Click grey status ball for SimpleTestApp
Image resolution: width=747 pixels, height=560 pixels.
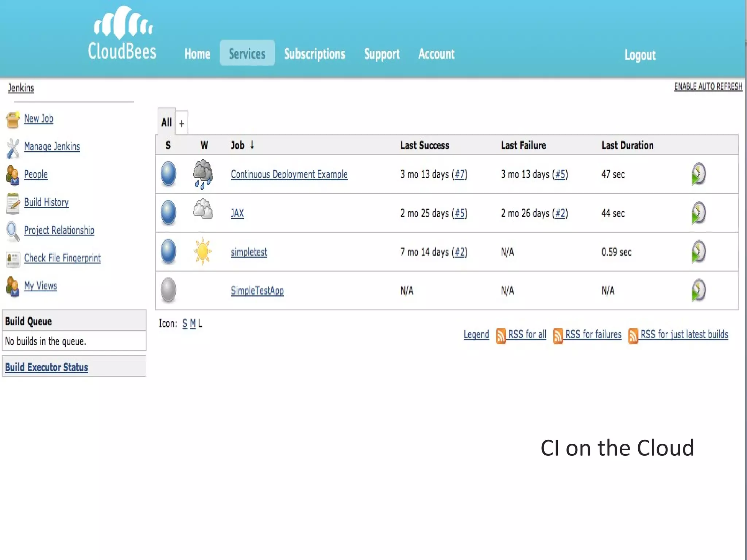169,290
